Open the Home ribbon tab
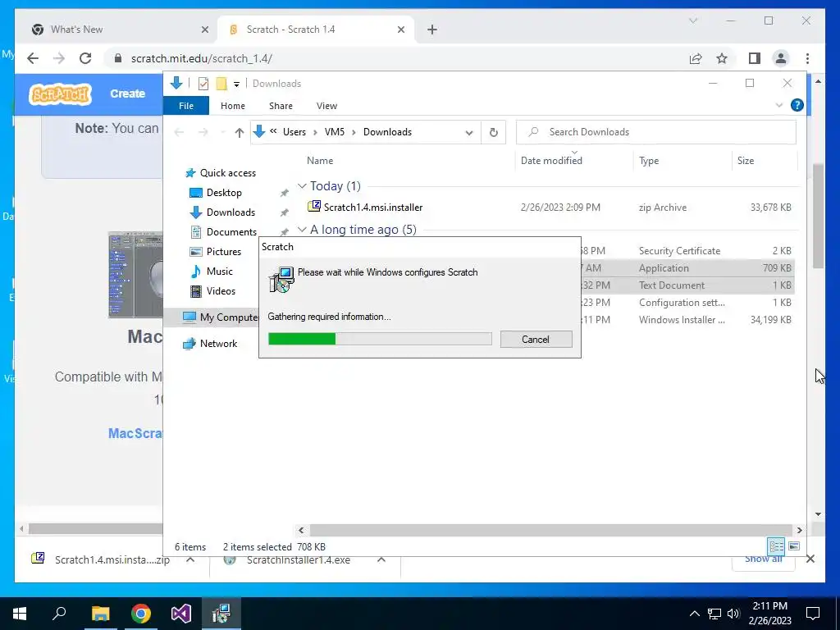This screenshot has height=630, width=840. point(232,106)
